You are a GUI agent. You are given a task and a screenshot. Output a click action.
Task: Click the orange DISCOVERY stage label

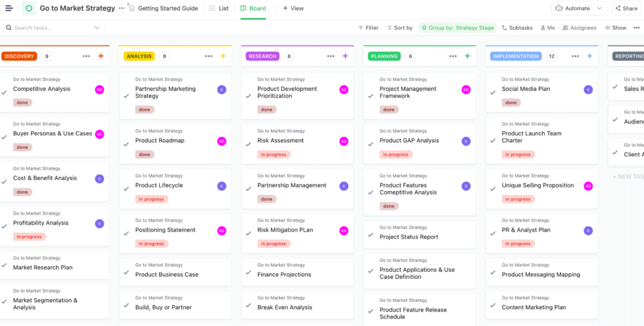[x=19, y=56]
